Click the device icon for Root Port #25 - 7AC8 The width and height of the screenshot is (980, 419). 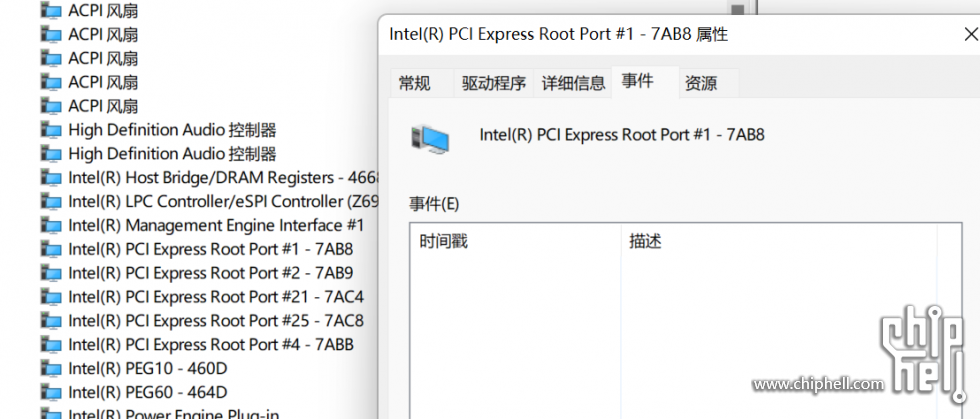pos(51,321)
